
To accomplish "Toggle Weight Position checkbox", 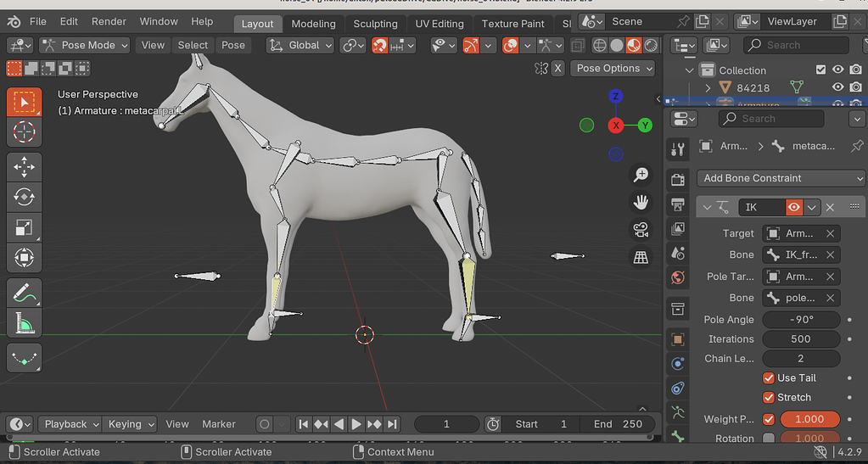I will [769, 419].
